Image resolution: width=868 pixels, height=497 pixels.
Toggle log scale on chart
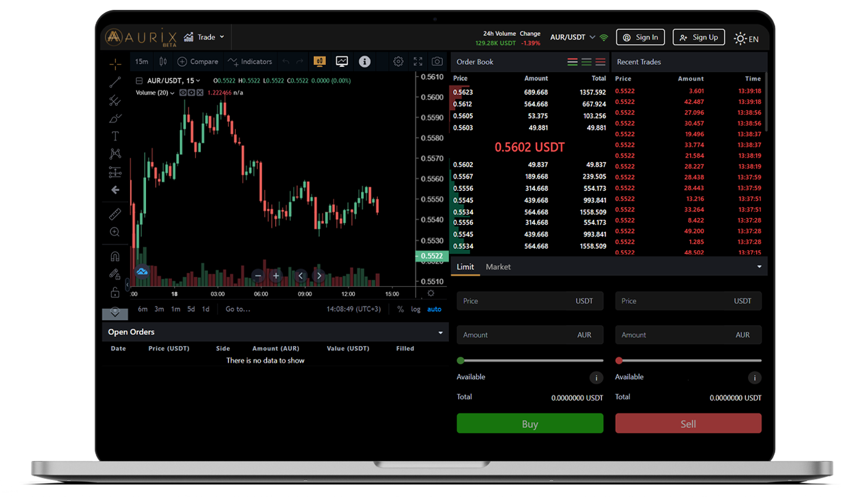pyautogui.click(x=415, y=309)
